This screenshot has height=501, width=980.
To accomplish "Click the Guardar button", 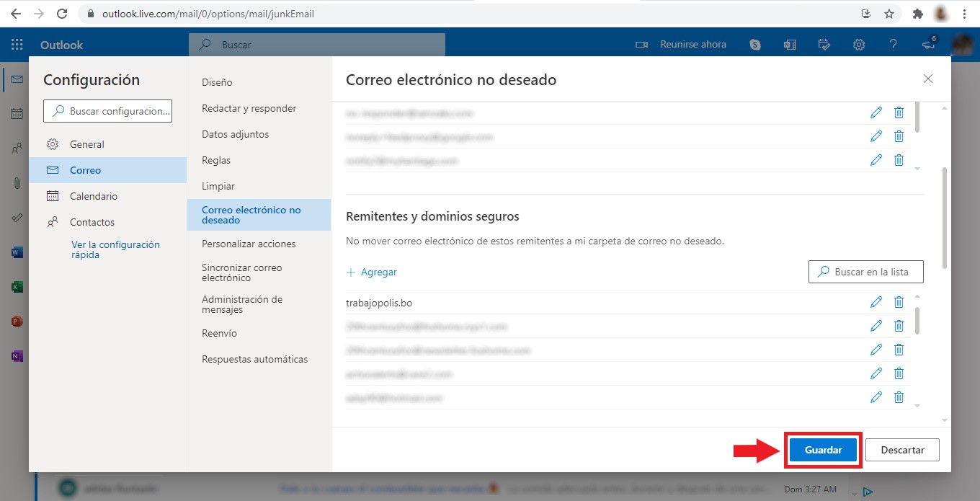I will pos(823,450).
